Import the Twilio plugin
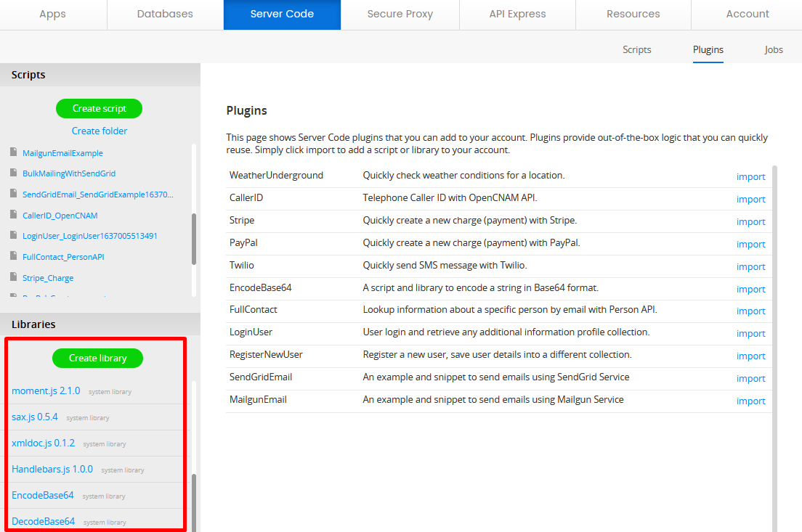This screenshot has height=532, width=802. [751, 267]
